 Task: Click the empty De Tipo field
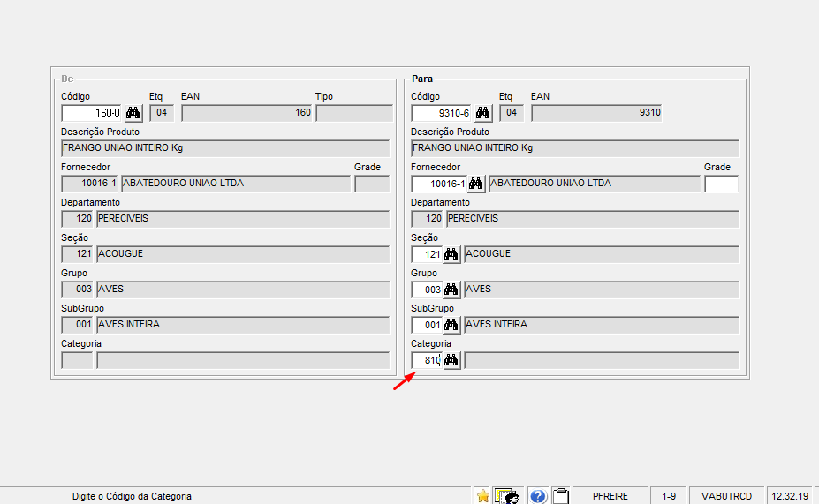(354, 113)
